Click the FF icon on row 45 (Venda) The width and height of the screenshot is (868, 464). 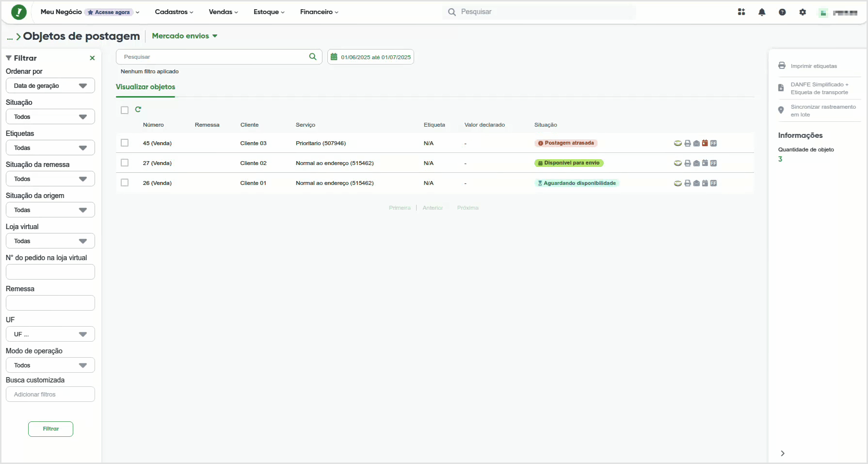[x=713, y=143]
